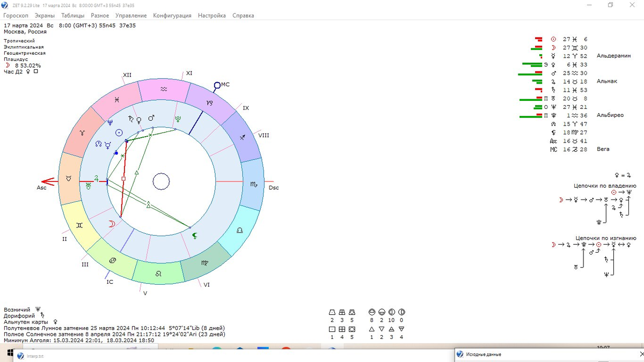Open the Таблицы menu
This screenshot has width=644, height=362.
click(x=72, y=16)
